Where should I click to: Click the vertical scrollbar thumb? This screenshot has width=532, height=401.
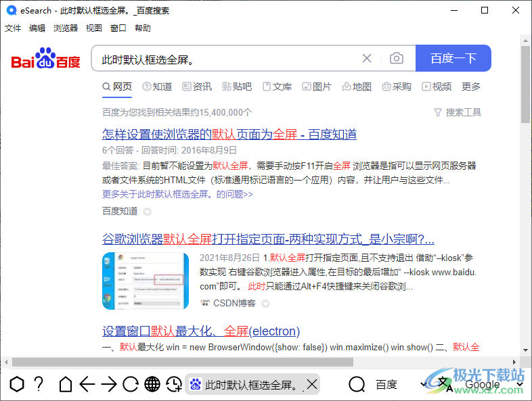click(x=525, y=85)
